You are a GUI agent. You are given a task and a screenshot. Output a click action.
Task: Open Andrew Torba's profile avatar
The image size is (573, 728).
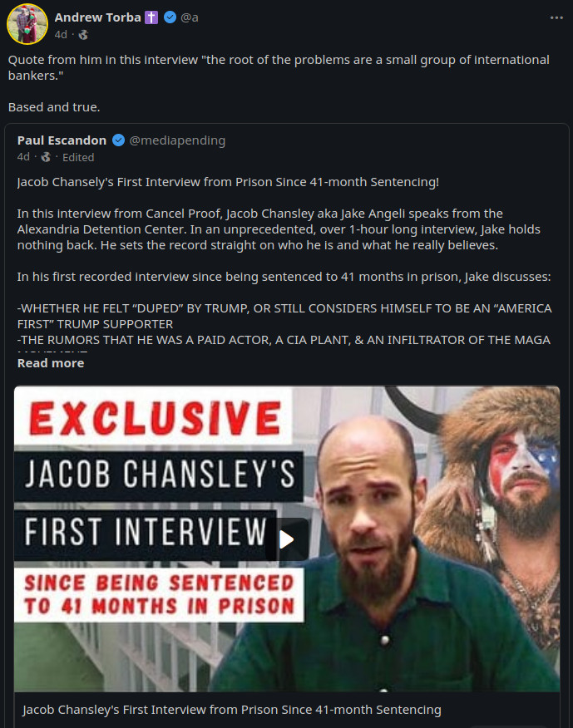(27, 23)
